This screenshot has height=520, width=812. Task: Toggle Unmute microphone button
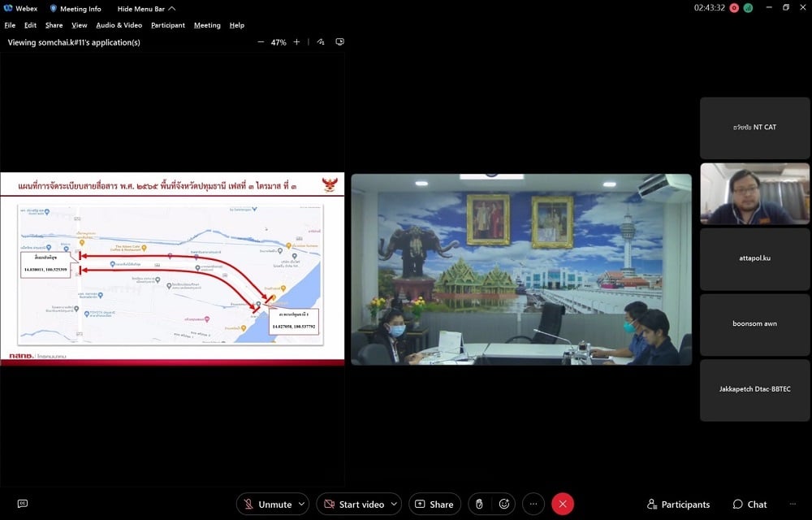pyautogui.click(x=268, y=504)
